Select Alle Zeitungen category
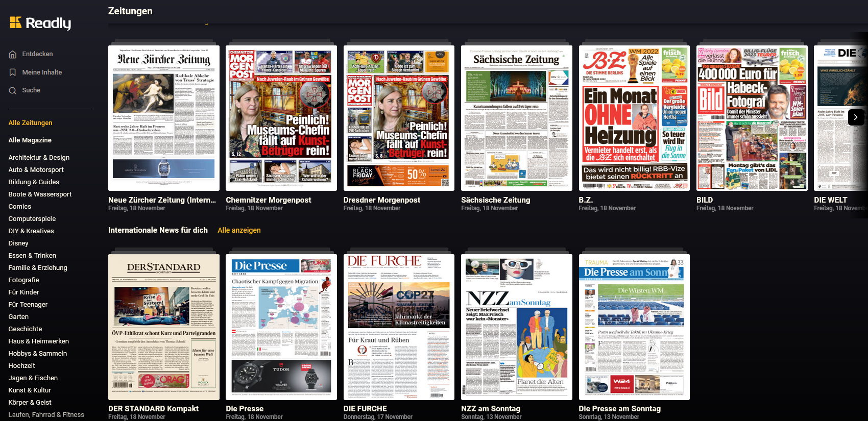 click(30, 123)
